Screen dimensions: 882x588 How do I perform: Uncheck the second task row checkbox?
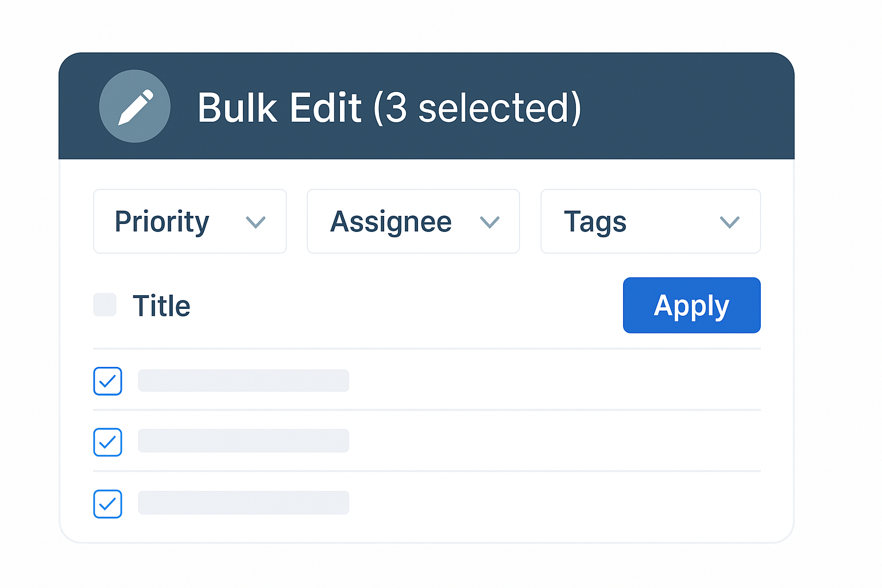[x=107, y=442]
